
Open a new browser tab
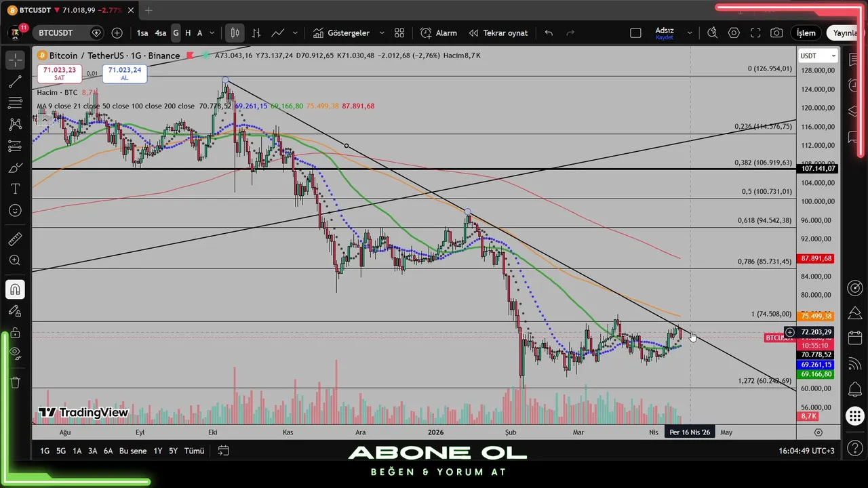pyautogui.click(x=149, y=10)
